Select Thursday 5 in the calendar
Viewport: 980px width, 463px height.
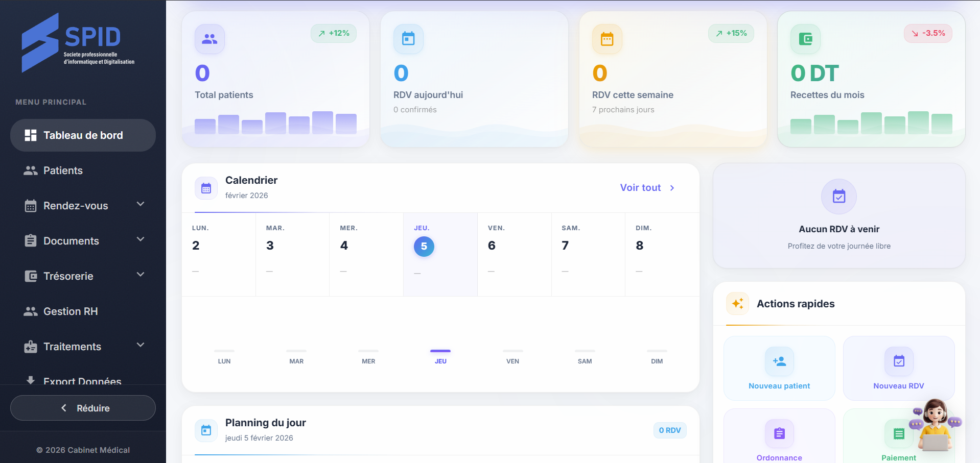coord(424,247)
